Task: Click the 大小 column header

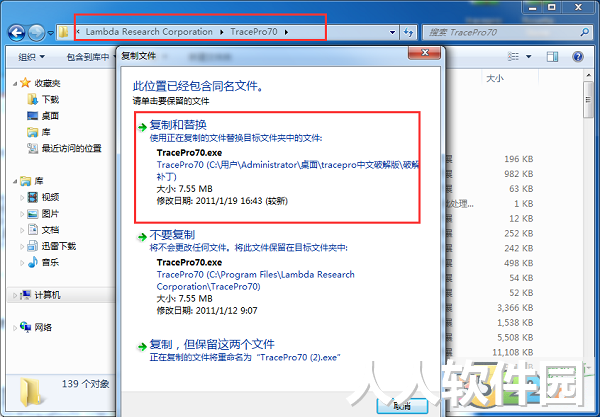Action: tap(494, 78)
